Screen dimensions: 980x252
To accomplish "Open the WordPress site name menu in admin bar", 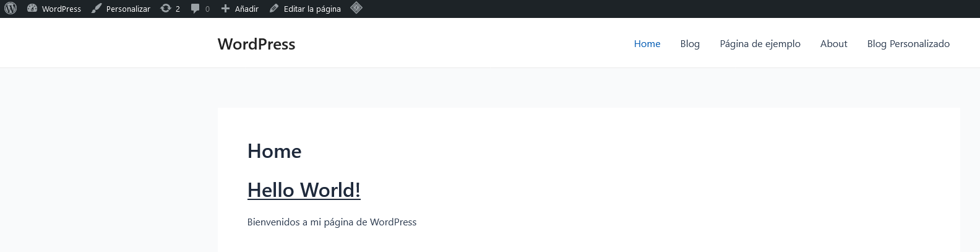I will click(61, 9).
